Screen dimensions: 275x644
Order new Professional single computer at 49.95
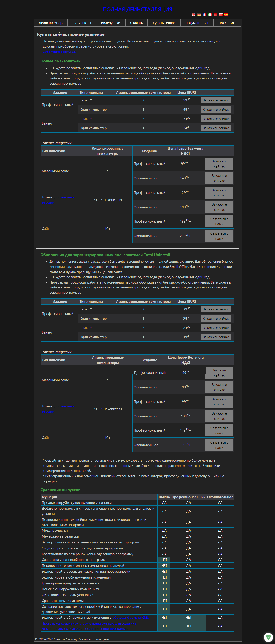coord(216,110)
